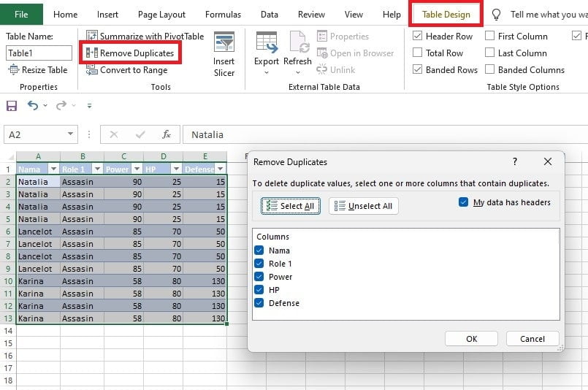Image resolution: width=588 pixels, height=390 pixels.
Task: Uncheck the Nama column checkbox
Action: (259, 250)
